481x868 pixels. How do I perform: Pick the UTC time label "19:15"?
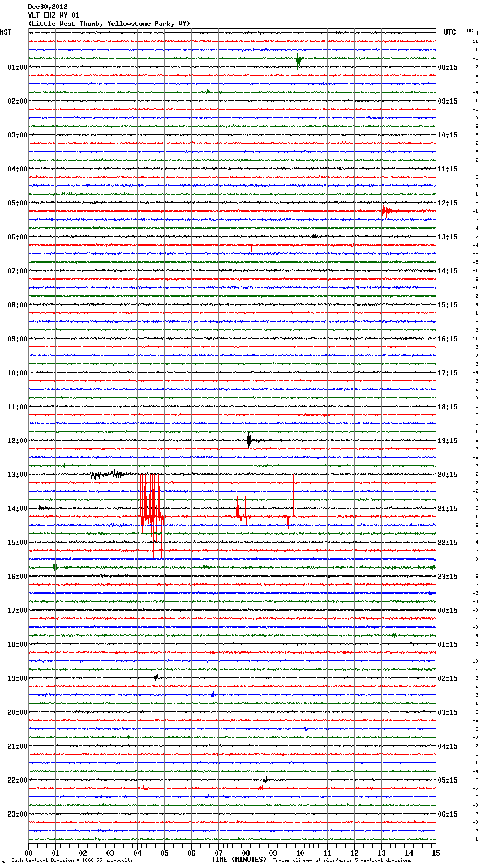click(x=448, y=441)
